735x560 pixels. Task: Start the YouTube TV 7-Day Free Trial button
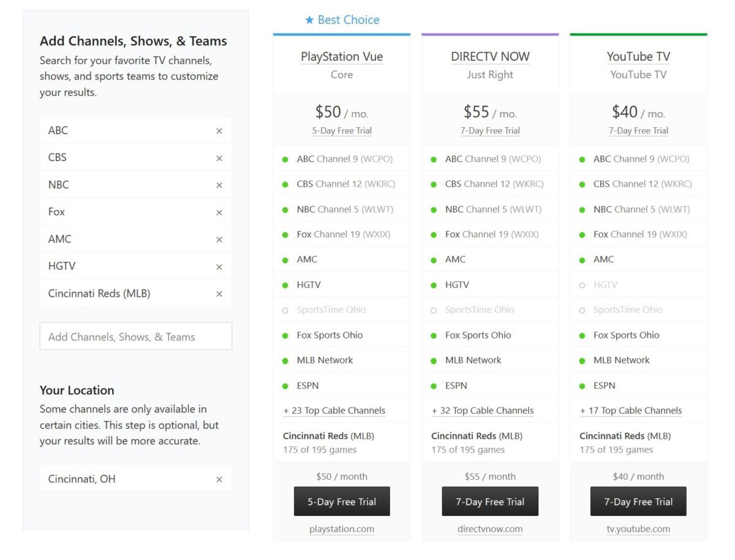point(638,502)
